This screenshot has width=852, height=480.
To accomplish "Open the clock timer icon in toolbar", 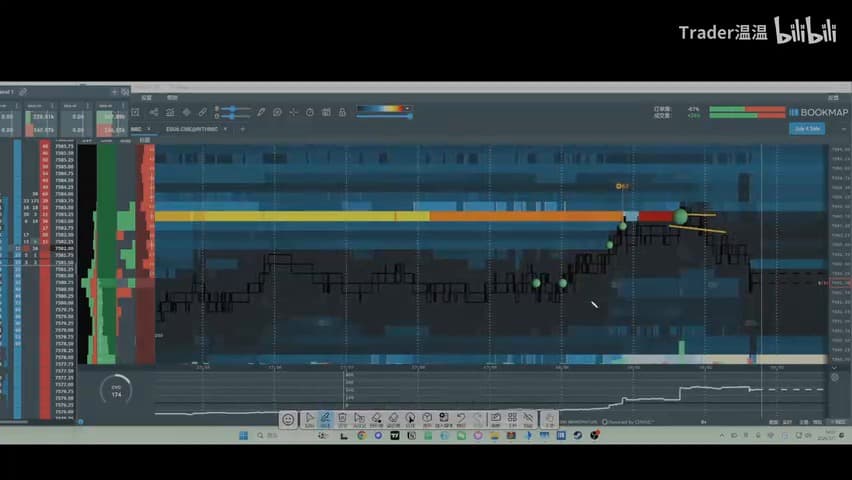I will pyautogui.click(x=310, y=112).
